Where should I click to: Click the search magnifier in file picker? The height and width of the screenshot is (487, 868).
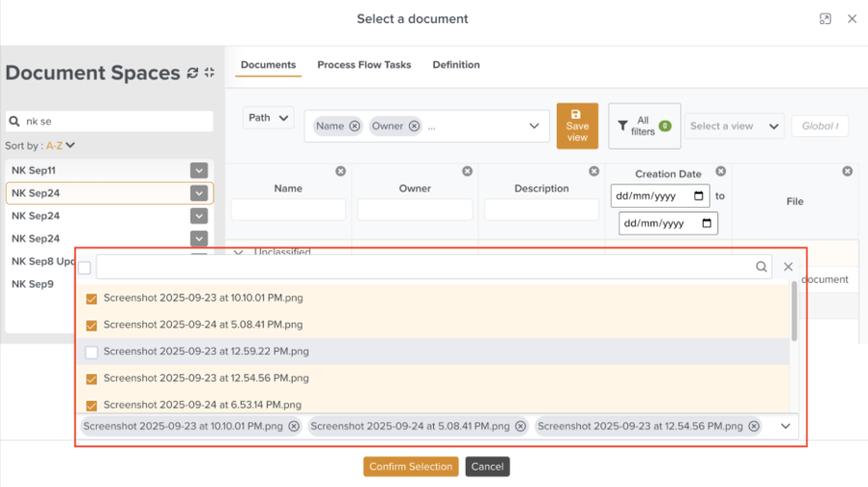tap(762, 267)
